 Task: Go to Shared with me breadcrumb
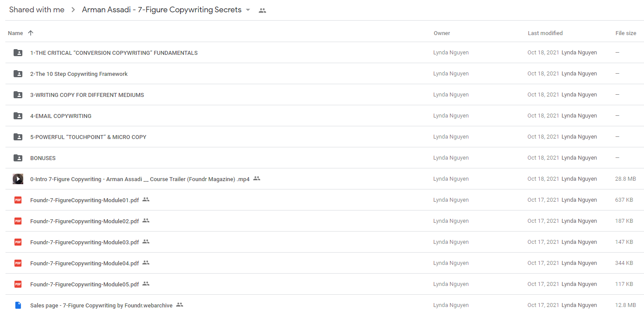click(37, 10)
